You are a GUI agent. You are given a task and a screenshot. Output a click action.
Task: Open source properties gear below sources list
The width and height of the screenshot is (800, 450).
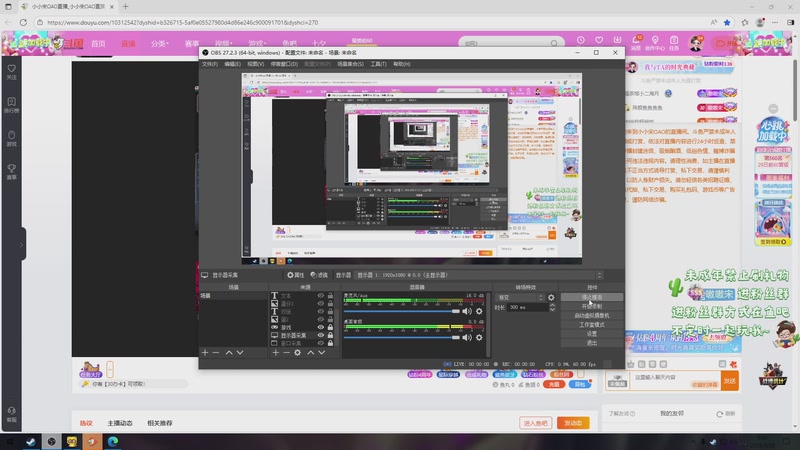coord(297,353)
